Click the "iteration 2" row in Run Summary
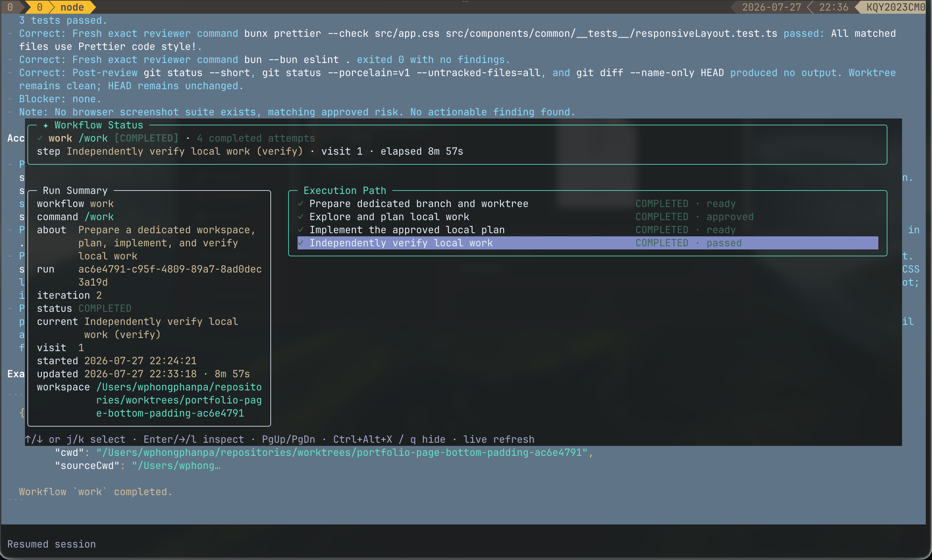Screen dimensions: 932x560 click(69, 296)
